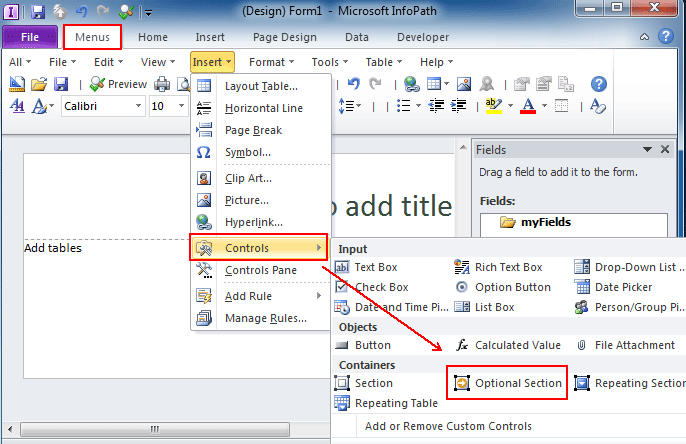Viewport: 686px width, 444px height.
Task: Open the File tab
Action: coord(30,37)
